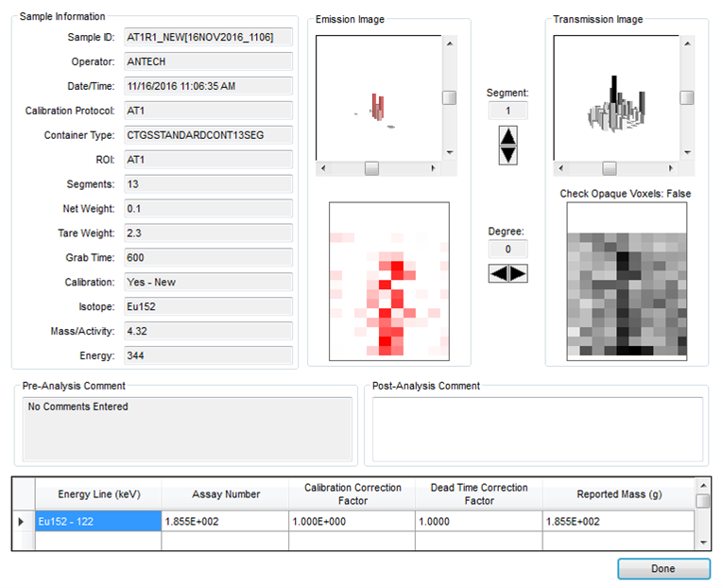Click the Done button

(663, 569)
